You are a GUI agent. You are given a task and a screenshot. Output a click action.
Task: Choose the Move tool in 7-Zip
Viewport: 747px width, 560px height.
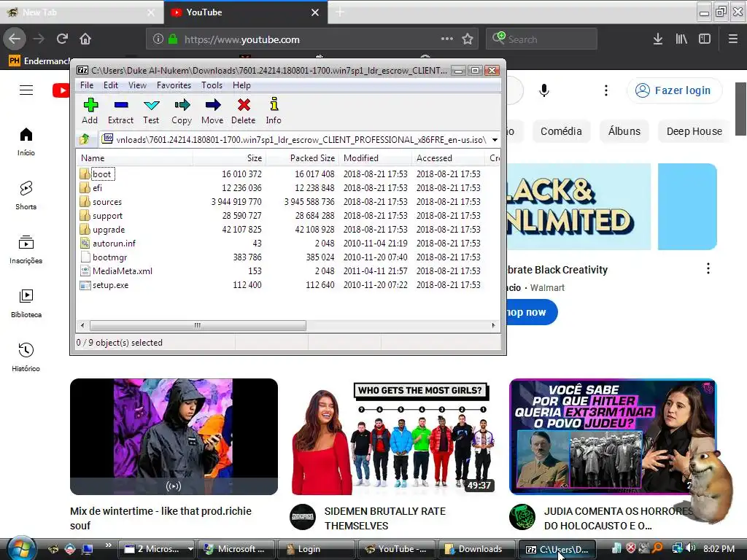coord(212,111)
